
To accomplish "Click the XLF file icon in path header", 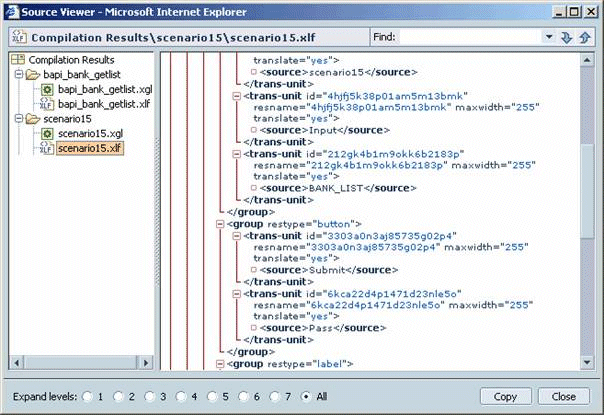I will pyautogui.click(x=19, y=37).
